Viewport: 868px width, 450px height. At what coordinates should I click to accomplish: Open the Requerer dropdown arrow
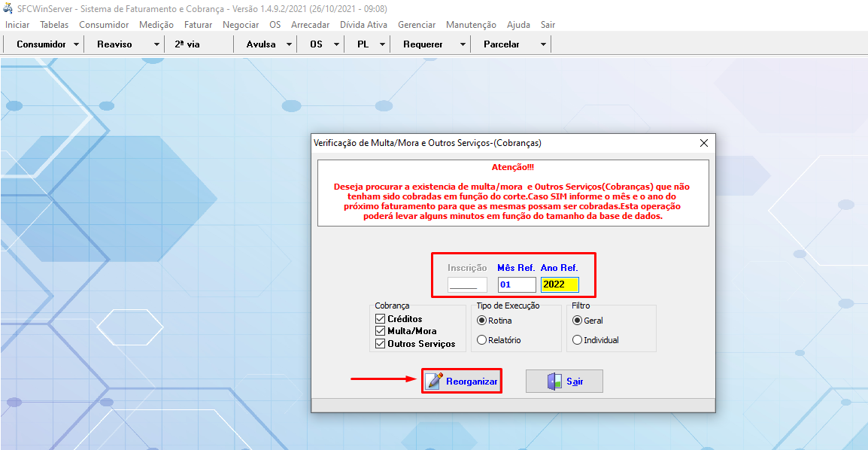coord(463,44)
